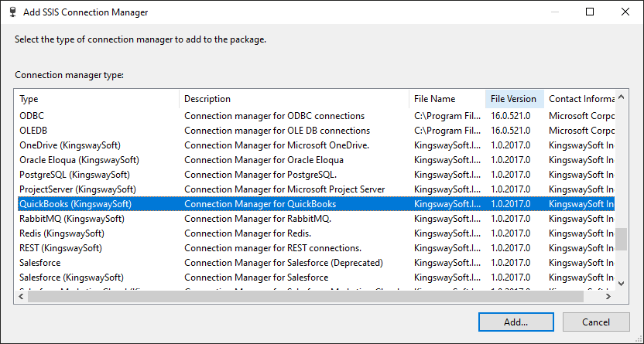
Task: Maximize the Add SSIS Connection Manager dialog
Action: pos(590,12)
